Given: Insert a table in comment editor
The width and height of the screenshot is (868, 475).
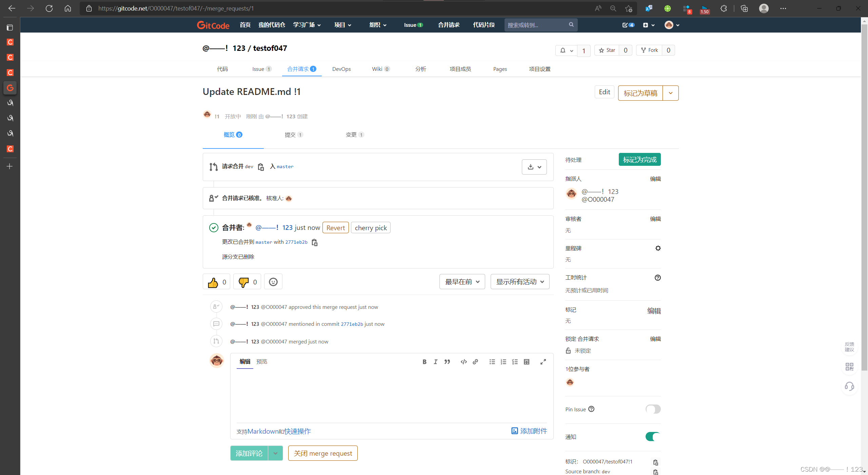Looking at the screenshot, I should (526, 362).
